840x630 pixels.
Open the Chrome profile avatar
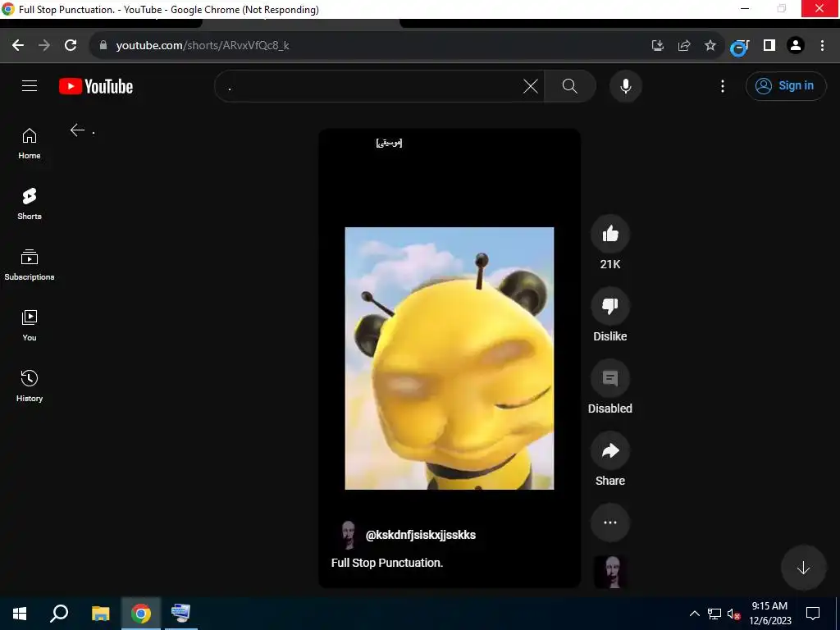tap(796, 46)
